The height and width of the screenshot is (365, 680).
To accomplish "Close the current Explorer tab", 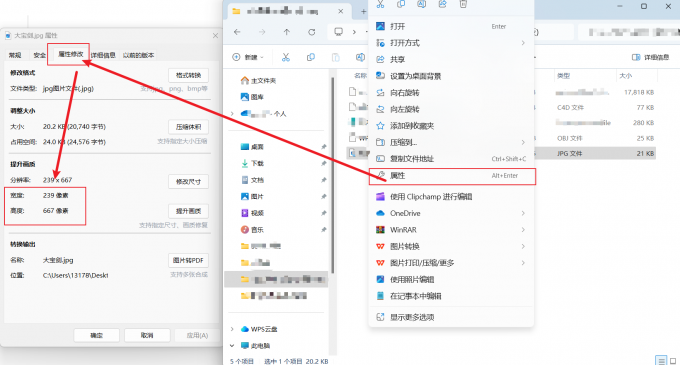I will pos(341,12).
